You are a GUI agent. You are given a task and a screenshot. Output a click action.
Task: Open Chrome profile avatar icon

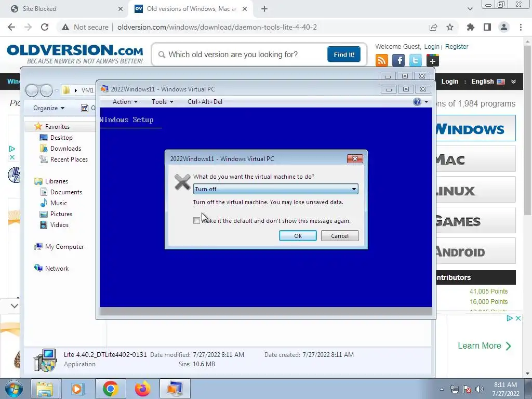coord(504,27)
